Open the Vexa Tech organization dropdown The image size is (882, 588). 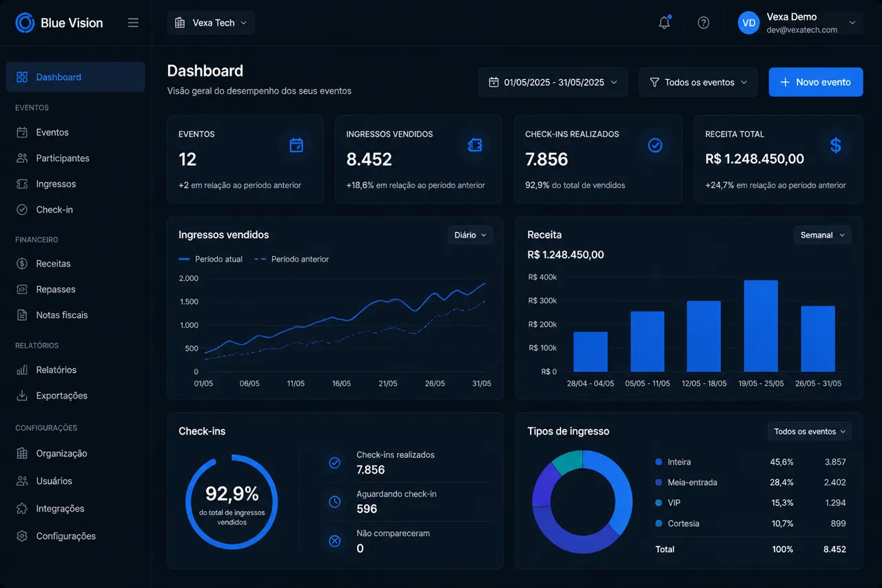pyautogui.click(x=211, y=23)
